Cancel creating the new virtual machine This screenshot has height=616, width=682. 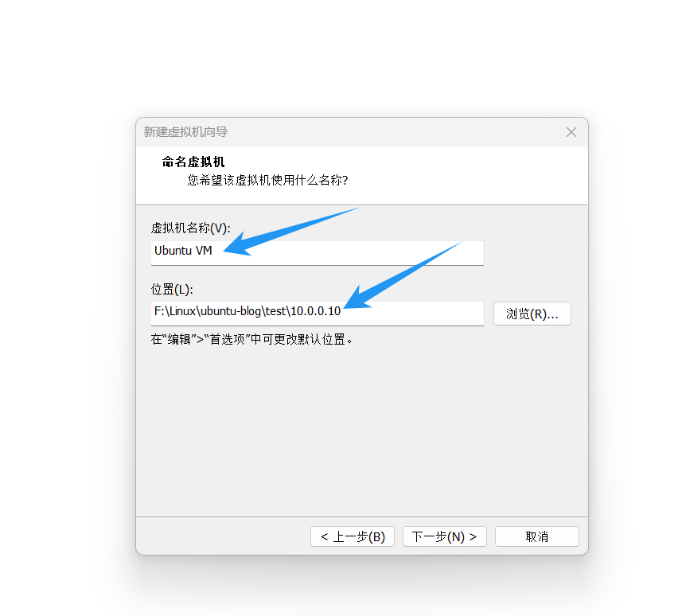point(536,536)
